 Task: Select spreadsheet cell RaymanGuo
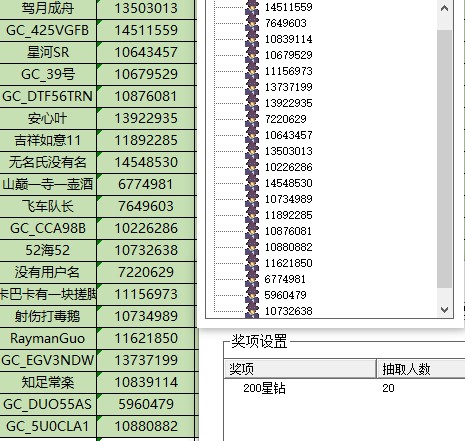pyautogui.click(x=48, y=338)
